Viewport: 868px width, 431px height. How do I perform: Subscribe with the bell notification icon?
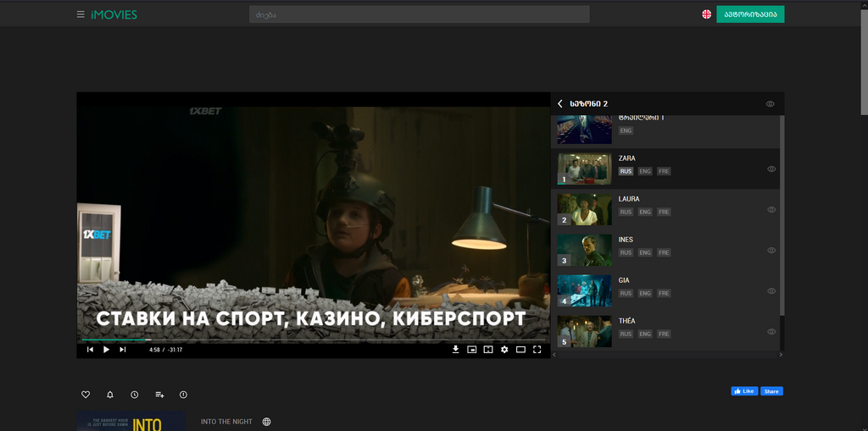110,395
